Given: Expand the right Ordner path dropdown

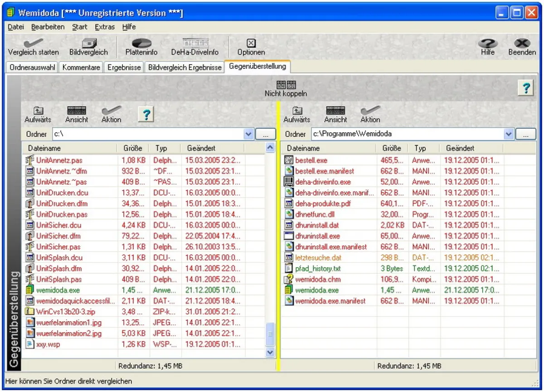Looking at the screenshot, I should click(x=509, y=134).
